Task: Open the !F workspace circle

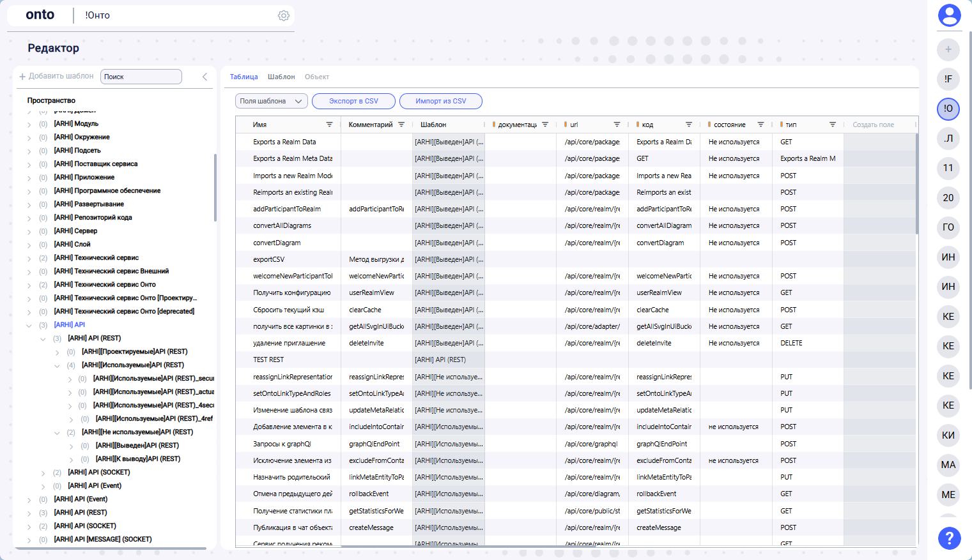Action: coord(948,79)
